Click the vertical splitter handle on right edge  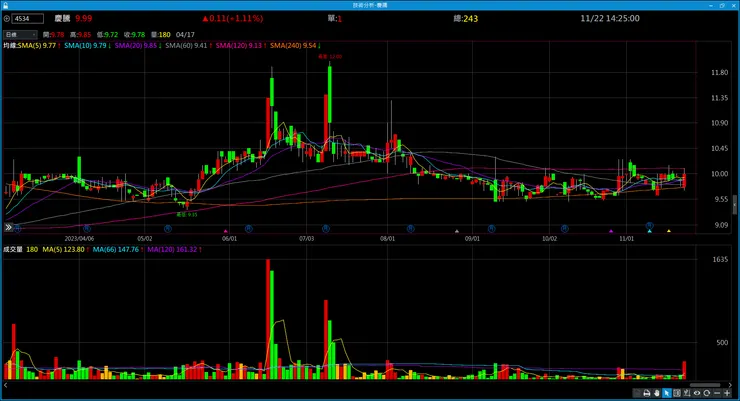coord(735,206)
